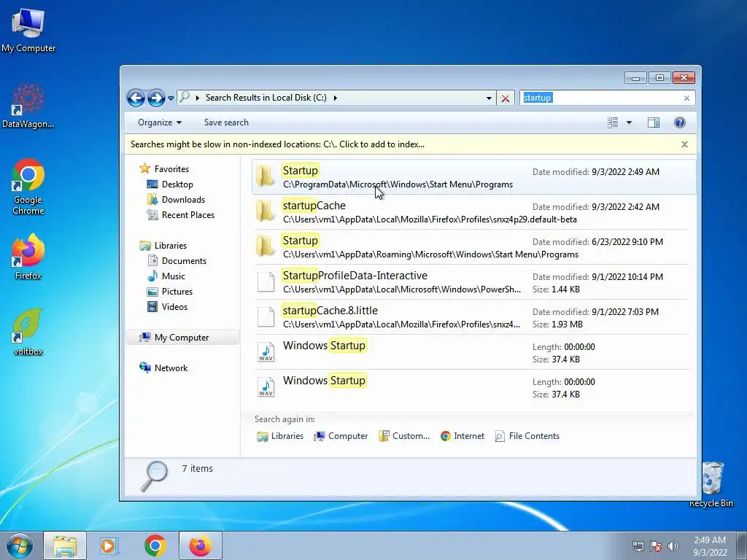Open recent pages dropdown arrow
The image size is (747, 560).
pos(171,98)
